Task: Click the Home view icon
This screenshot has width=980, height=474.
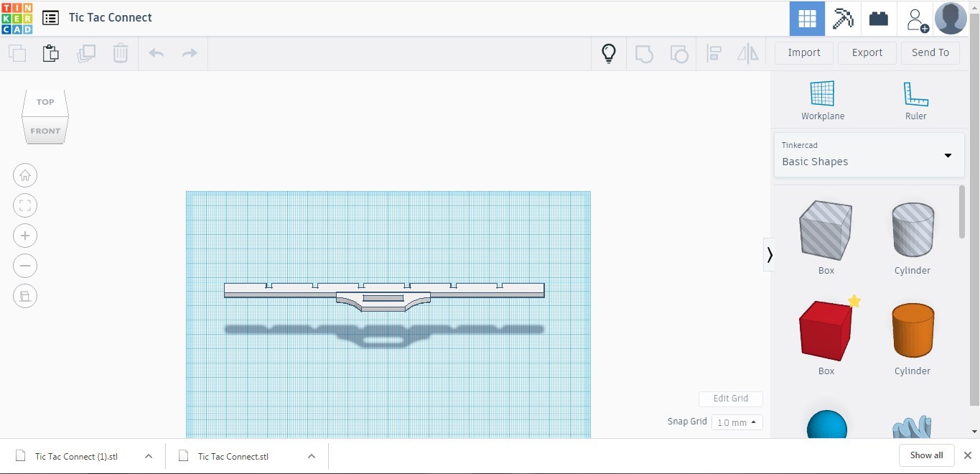Action: pyautogui.click(x=25, y=175)
